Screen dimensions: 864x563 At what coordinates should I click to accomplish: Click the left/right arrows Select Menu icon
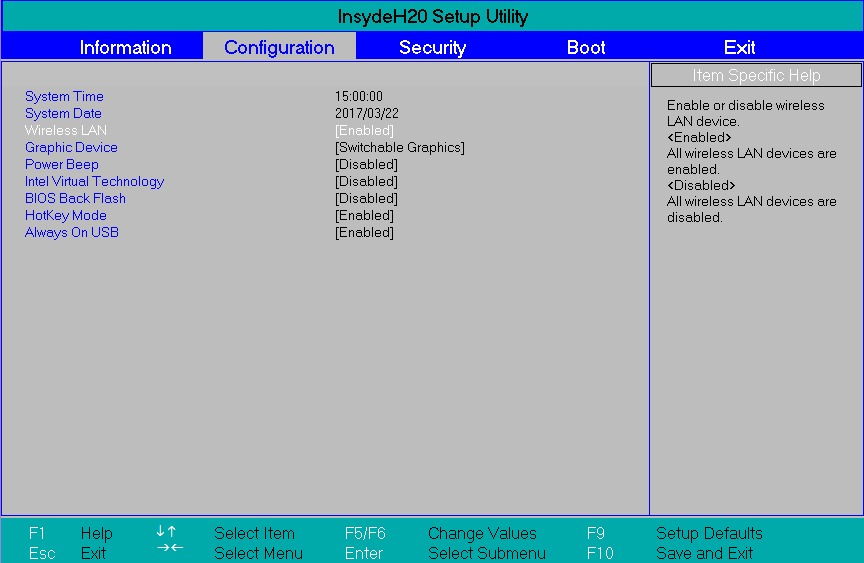point(170,548)
